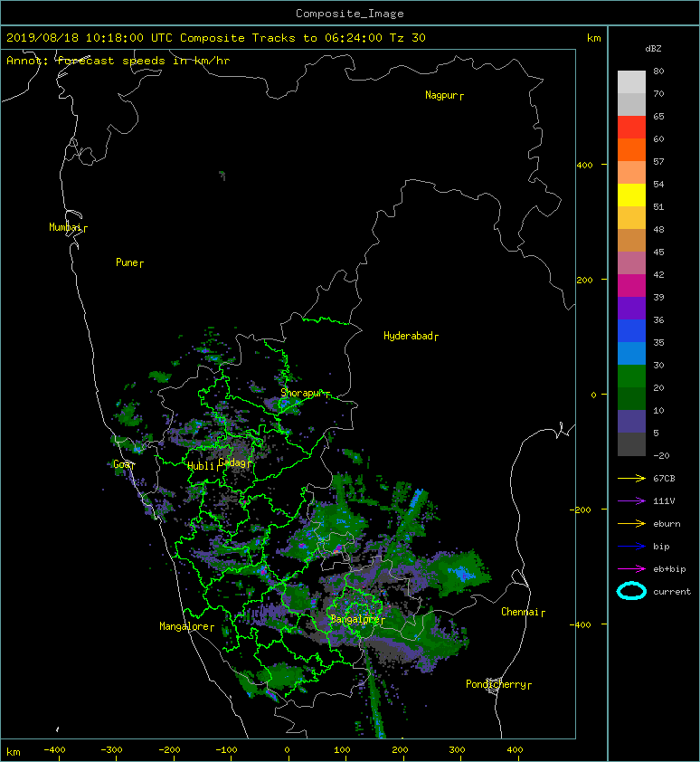The image size is (700, 762).
Task: Click the 30 dBZ green swatch
Action: pos(631,376)
